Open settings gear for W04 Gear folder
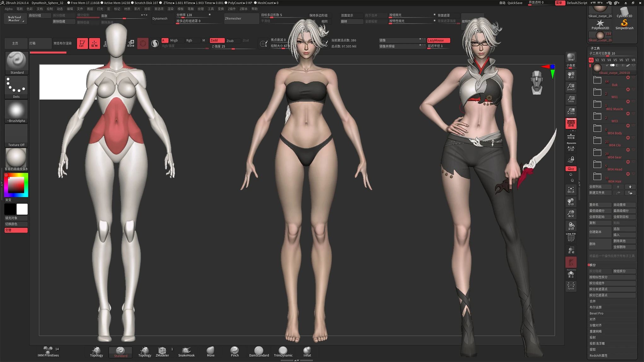Viewport: 644px width, 362px height. pyautogui.click(x=628, y=150)
